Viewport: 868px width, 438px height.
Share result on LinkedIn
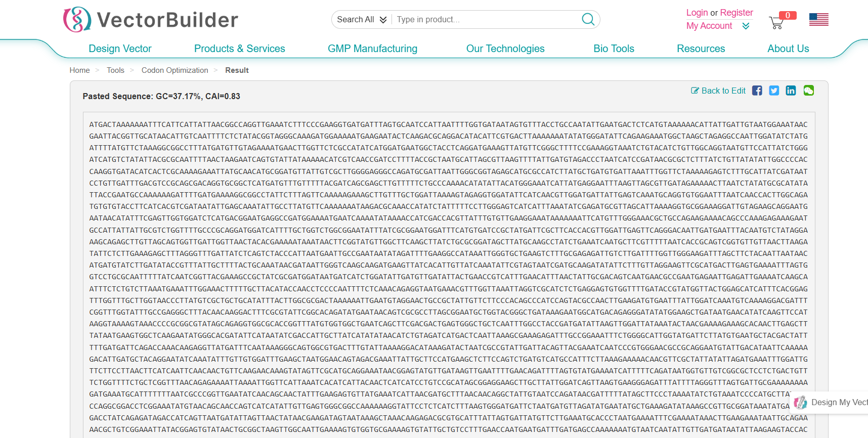[x=791, y=91]
